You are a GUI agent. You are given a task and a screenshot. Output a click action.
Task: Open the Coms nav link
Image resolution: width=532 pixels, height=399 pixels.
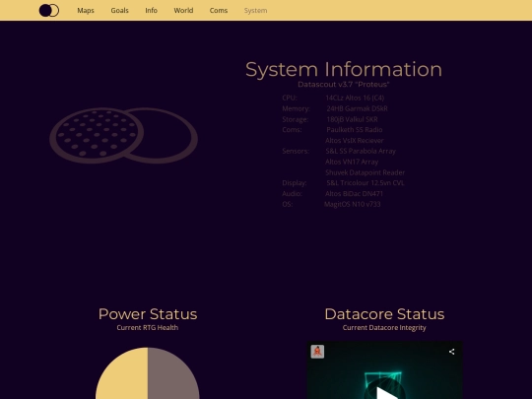pyautogui.click(x=219, y=11)
